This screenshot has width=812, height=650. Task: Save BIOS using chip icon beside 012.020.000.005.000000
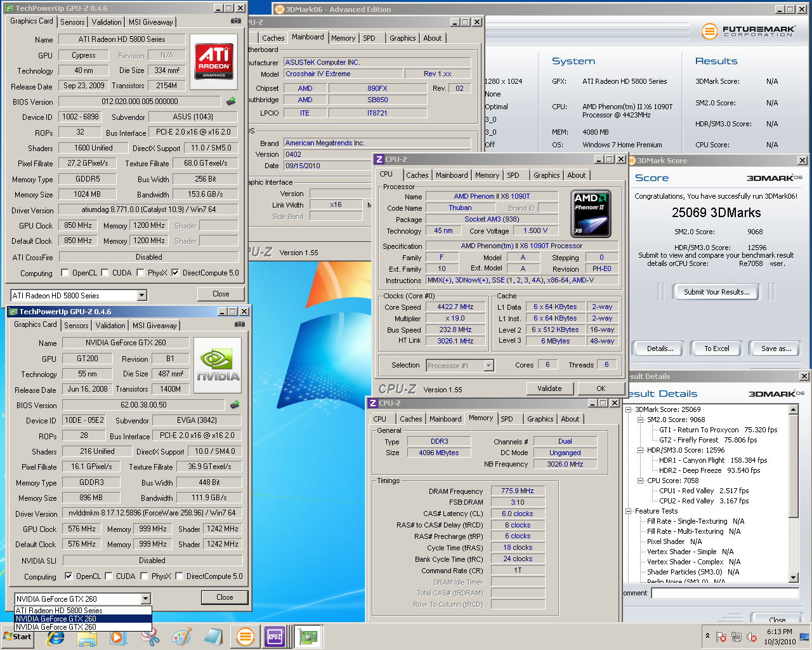231,101
